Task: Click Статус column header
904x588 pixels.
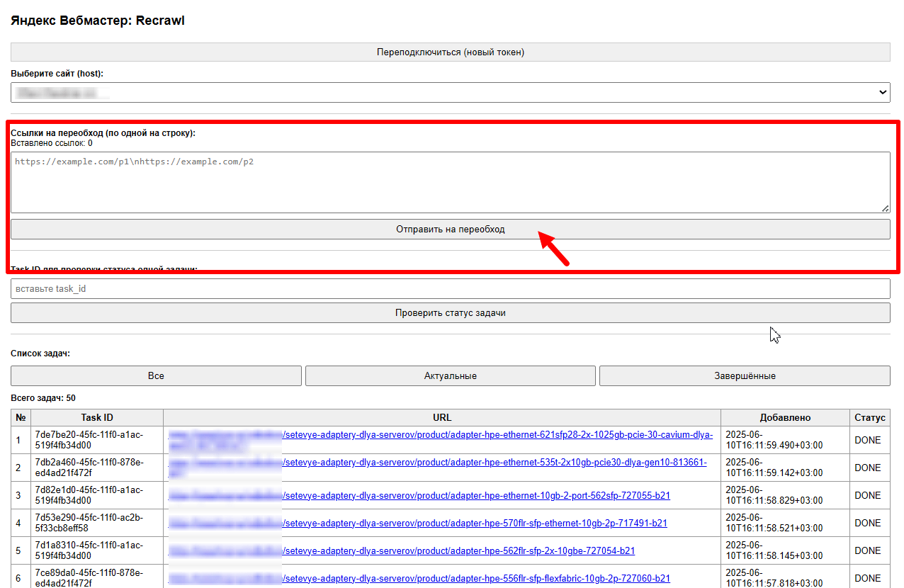Action: tap(870, 417)
